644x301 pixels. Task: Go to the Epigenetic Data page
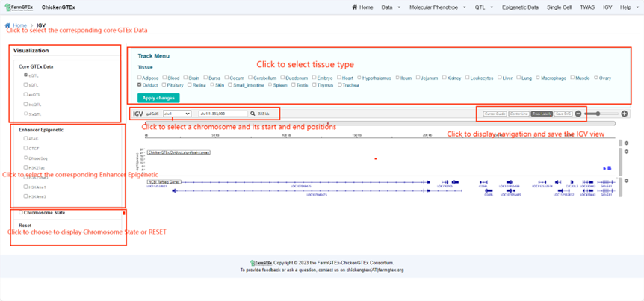pos(520,7)
